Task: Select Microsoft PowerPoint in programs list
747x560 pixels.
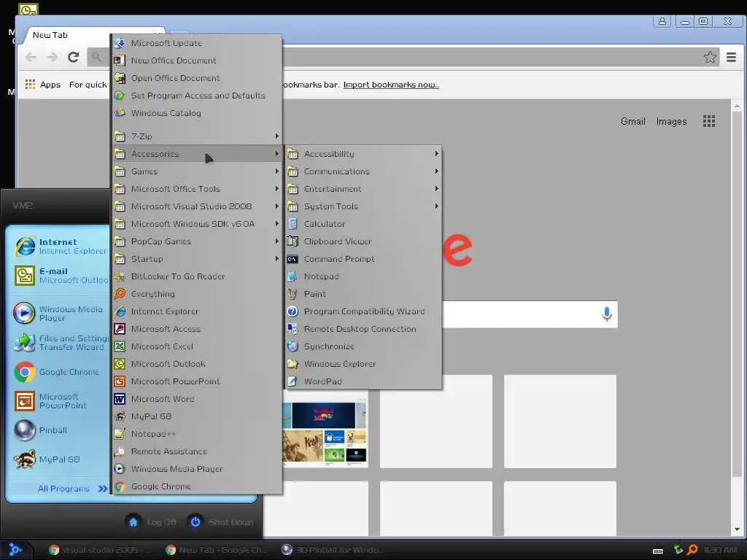Action: click(x=197, y=381)
